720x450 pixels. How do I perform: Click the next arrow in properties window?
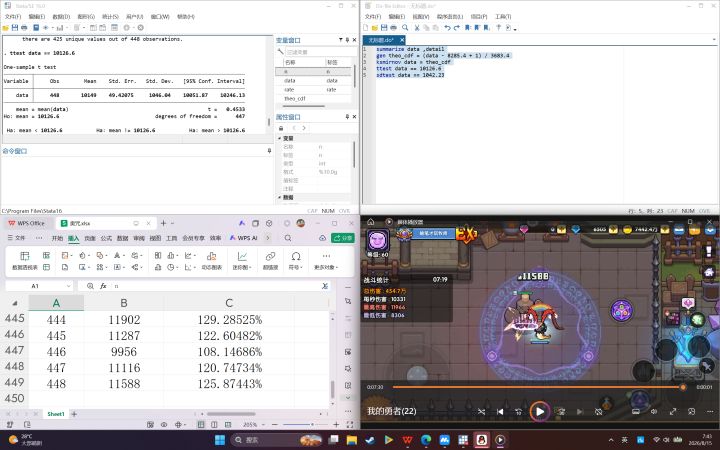(304, 128)
